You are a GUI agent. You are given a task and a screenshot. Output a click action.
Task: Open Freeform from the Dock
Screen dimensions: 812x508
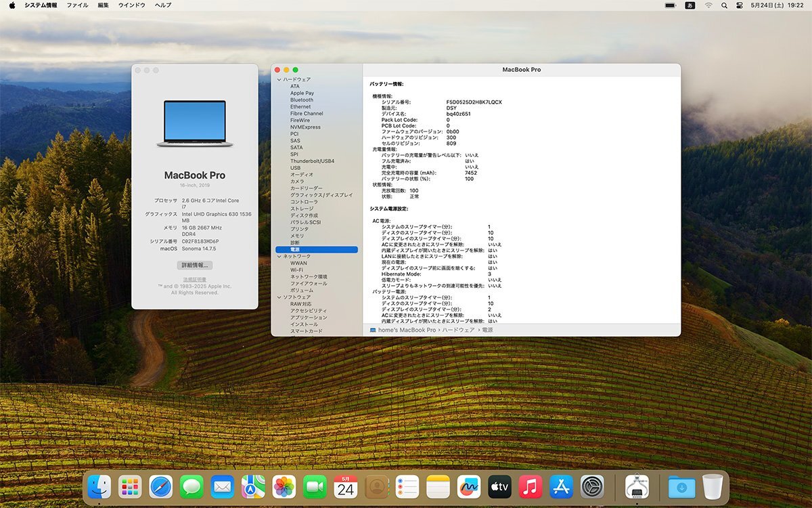(x=469, y=486)
